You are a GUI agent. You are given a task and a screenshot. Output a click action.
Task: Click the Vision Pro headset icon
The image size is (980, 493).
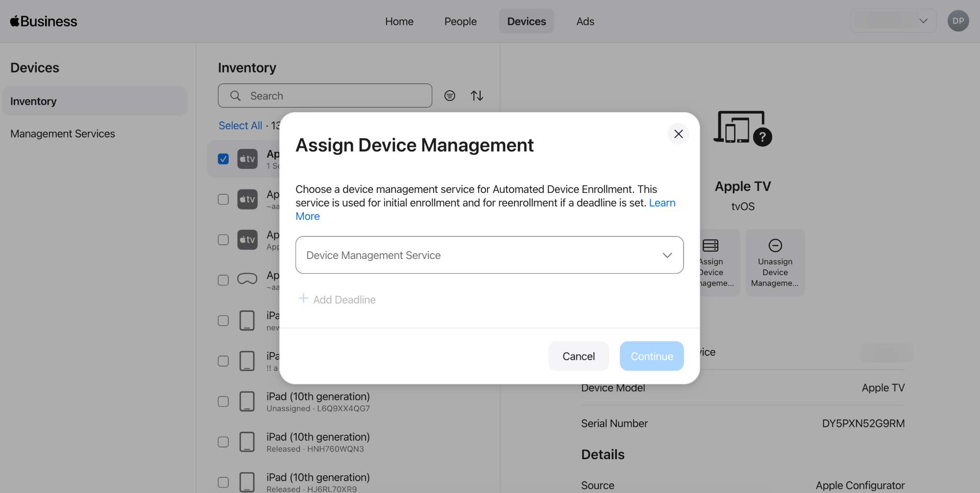click(x=247, y=279)
